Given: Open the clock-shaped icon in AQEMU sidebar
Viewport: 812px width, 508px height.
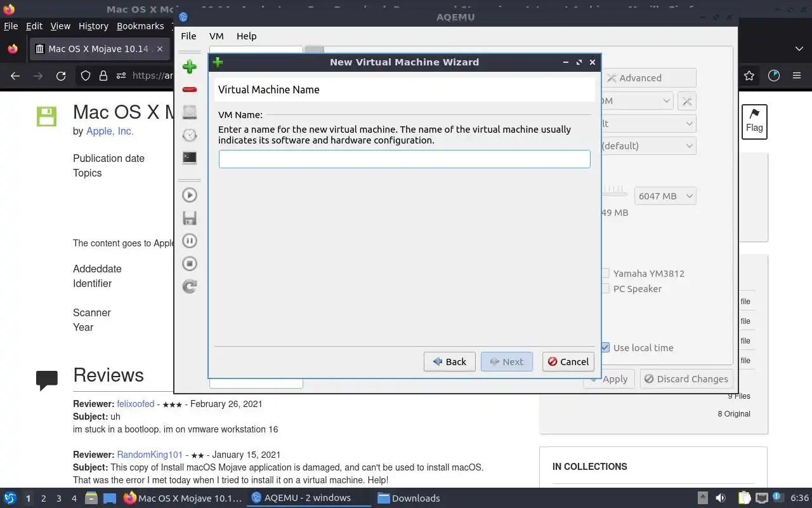Looking at the screenshot, I should click(189, 135).
